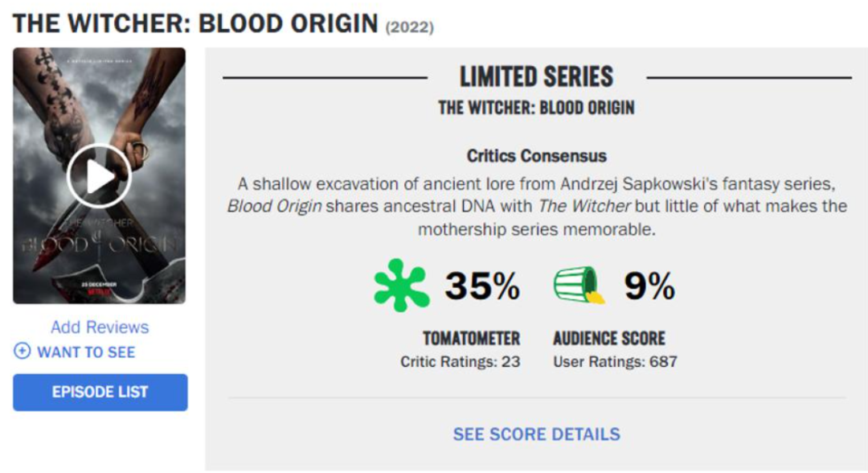The height and width of the screenshot is (473, 868).
Task: Click The Witcher: Blood Origin page title
Action: [195, 24]
